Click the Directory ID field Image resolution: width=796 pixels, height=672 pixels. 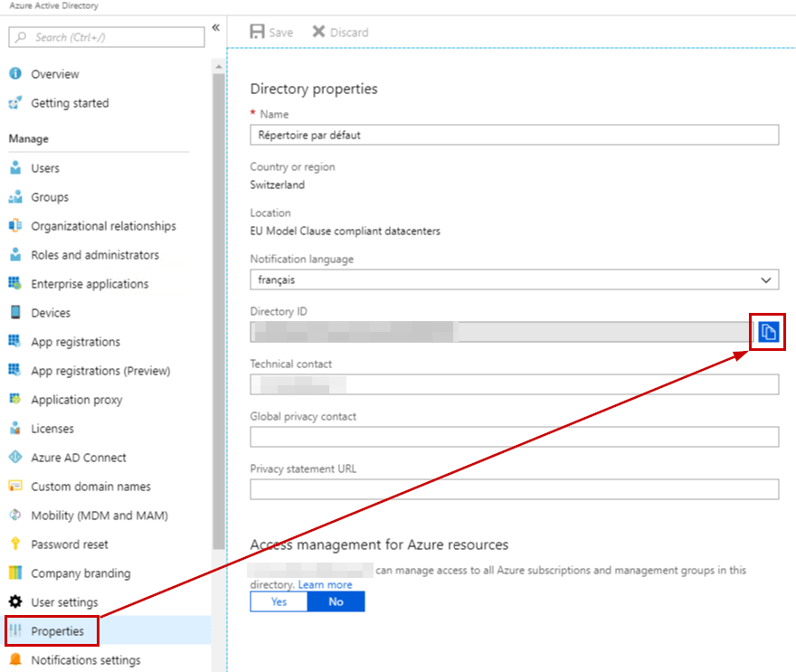point(501,332)
